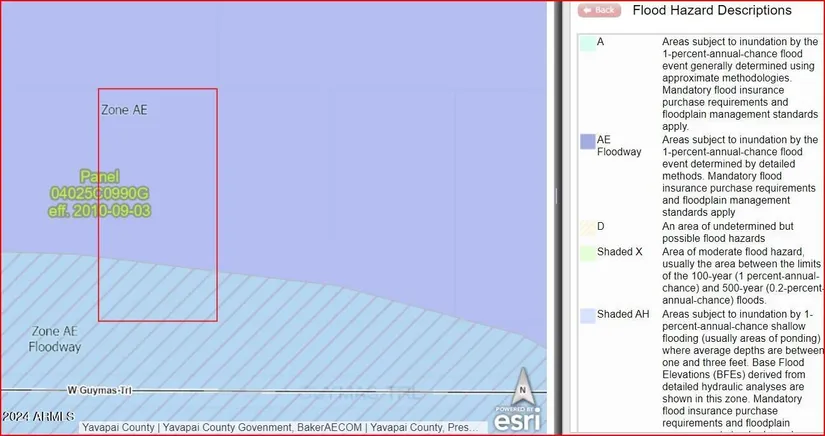
Task: Click the Shaded AH legend swatch
Action: tap(587, 316)
